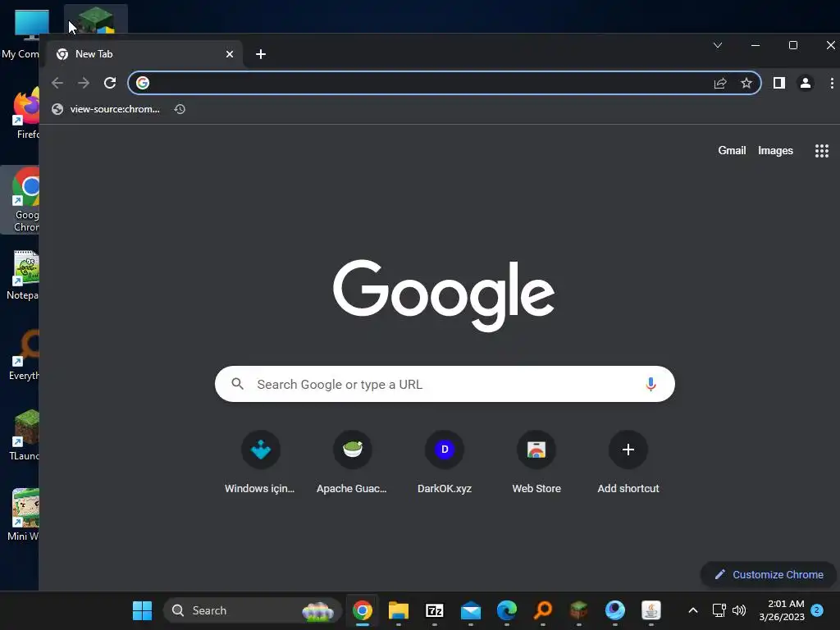Select the TLauncher desktop shortcut
The width and height of the screenshot is (840, 630).
tap(25, 436)
